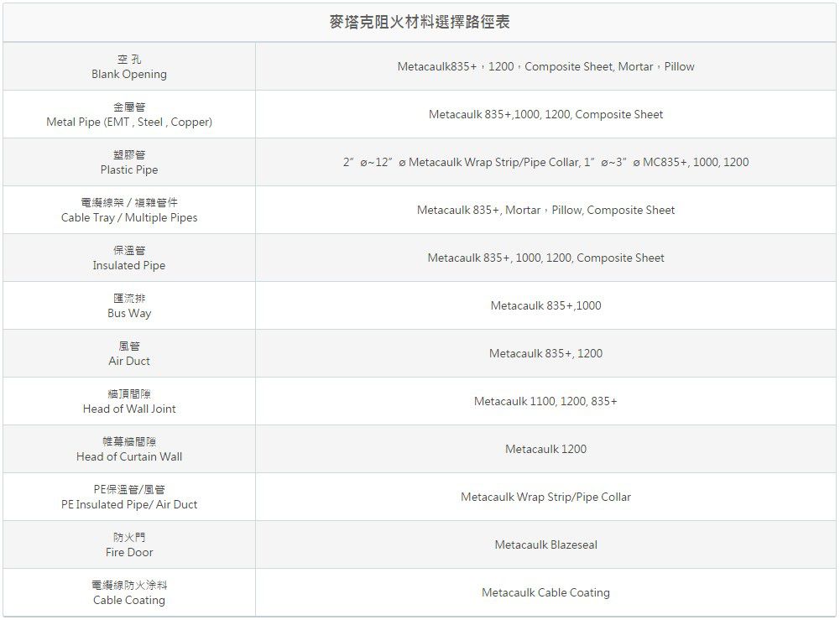Select Head of Wall Joint label
Viewport: 840px width, 620px height.
click(129, 401)
